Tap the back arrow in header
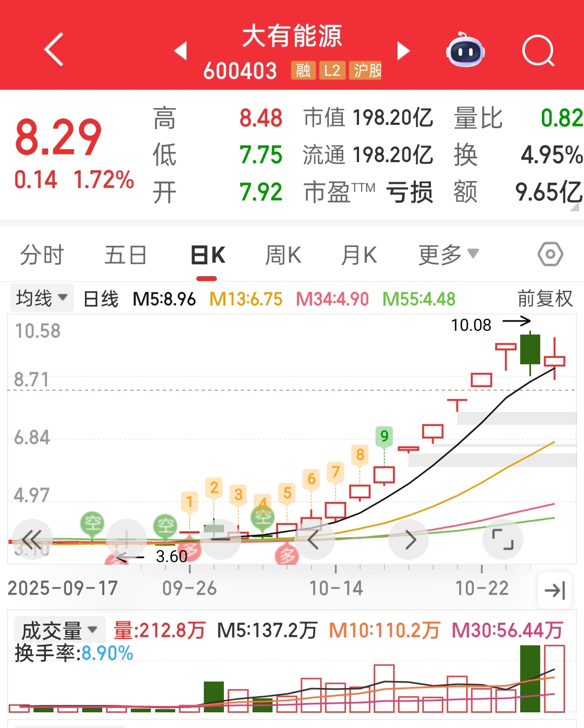This screenshot has height=728, width=584. pyautogui.click(x=54, y=50)
